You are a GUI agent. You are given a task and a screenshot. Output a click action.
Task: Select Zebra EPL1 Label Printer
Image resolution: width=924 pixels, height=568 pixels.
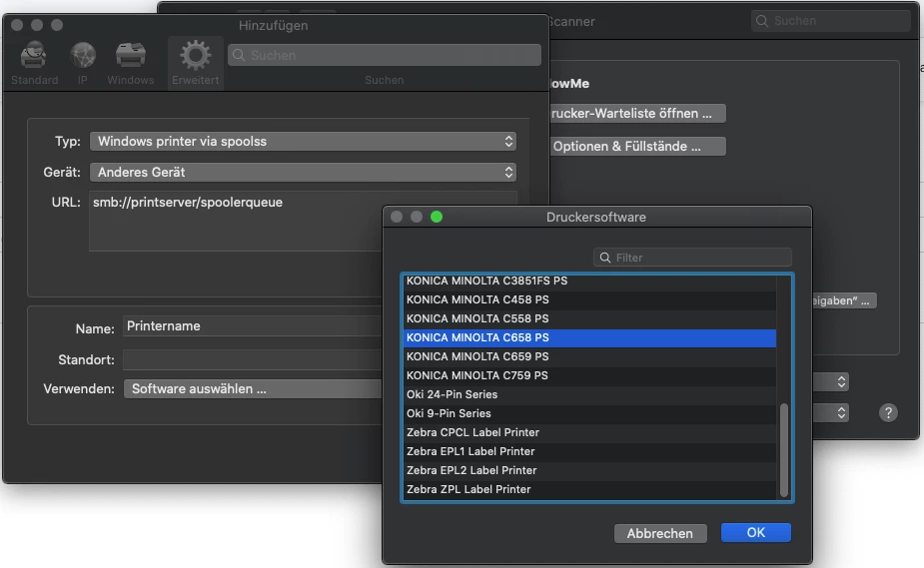pos(589,451)
